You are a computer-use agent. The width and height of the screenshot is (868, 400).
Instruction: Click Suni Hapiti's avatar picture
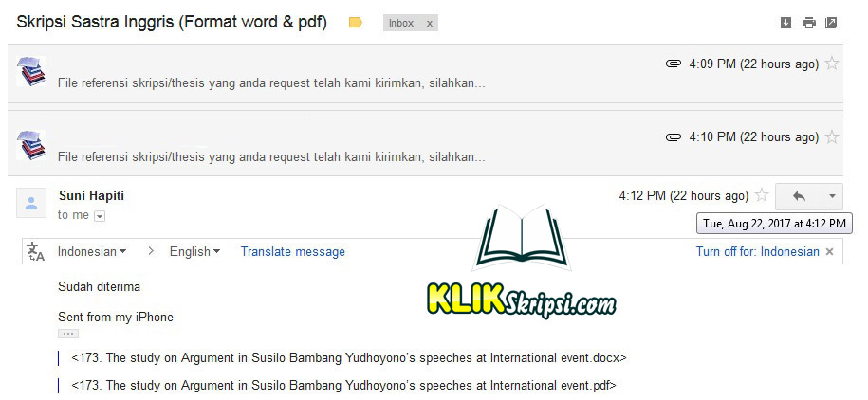[31, 203]
